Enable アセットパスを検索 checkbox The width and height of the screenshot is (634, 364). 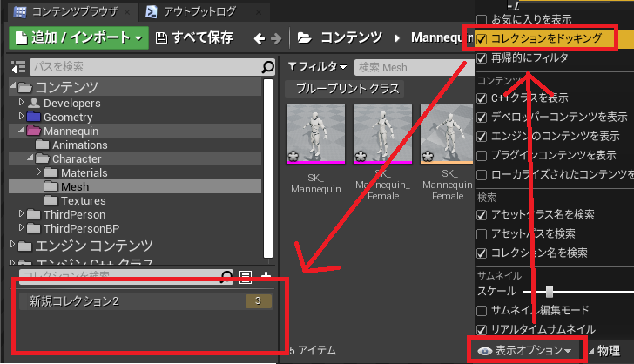point(482,233)
